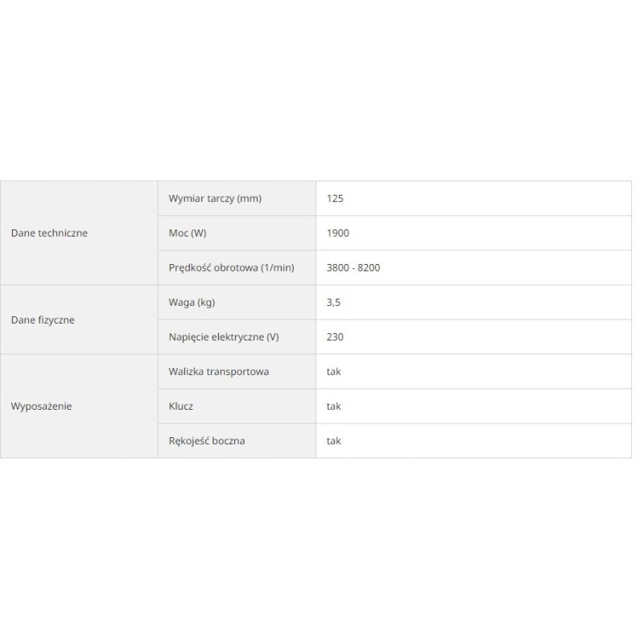Select the Moc (W) row label
Viewport: 644px width, 644px height.
click(187, 233)
